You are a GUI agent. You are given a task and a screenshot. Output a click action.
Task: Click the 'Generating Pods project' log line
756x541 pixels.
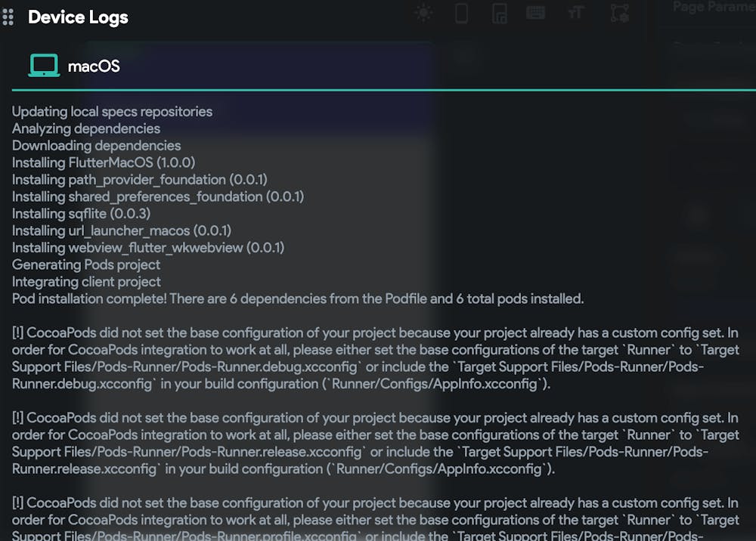(86, 264)
